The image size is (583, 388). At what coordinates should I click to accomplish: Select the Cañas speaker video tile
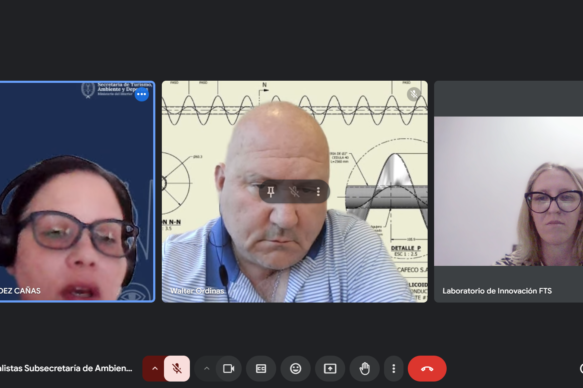point(77,191)
